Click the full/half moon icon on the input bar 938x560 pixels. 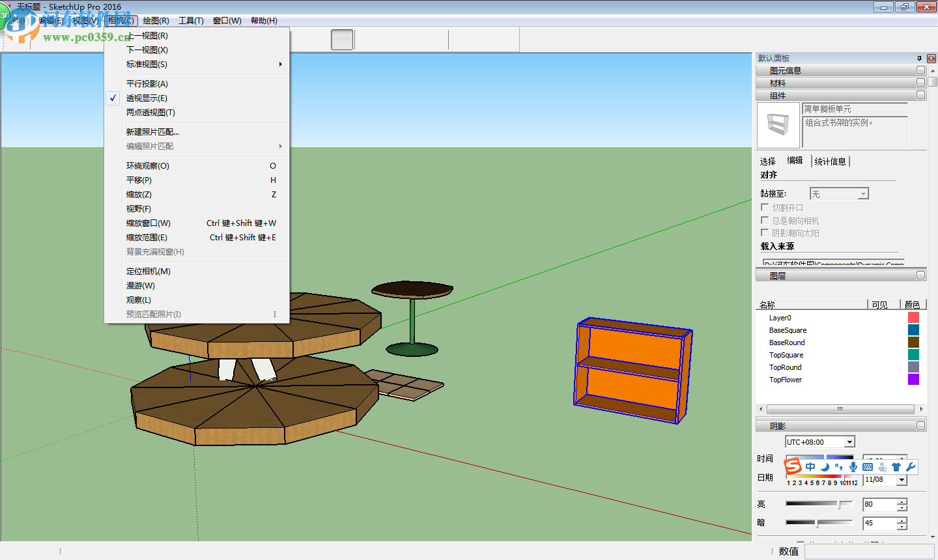tap(824, 466)
